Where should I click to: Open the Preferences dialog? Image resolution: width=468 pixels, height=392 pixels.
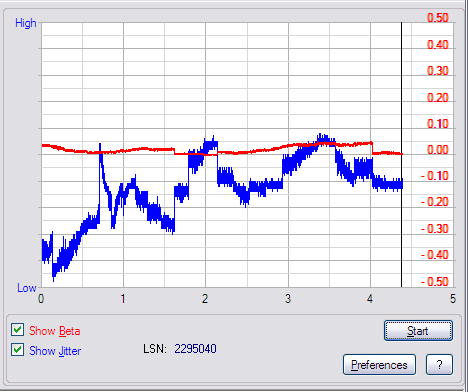click(x=379, y=365)
